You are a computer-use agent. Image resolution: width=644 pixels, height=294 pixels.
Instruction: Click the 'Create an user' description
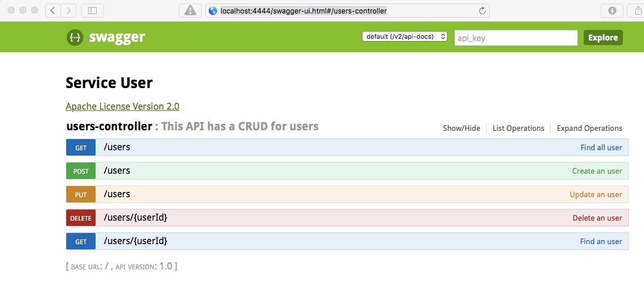coord(597,171)
